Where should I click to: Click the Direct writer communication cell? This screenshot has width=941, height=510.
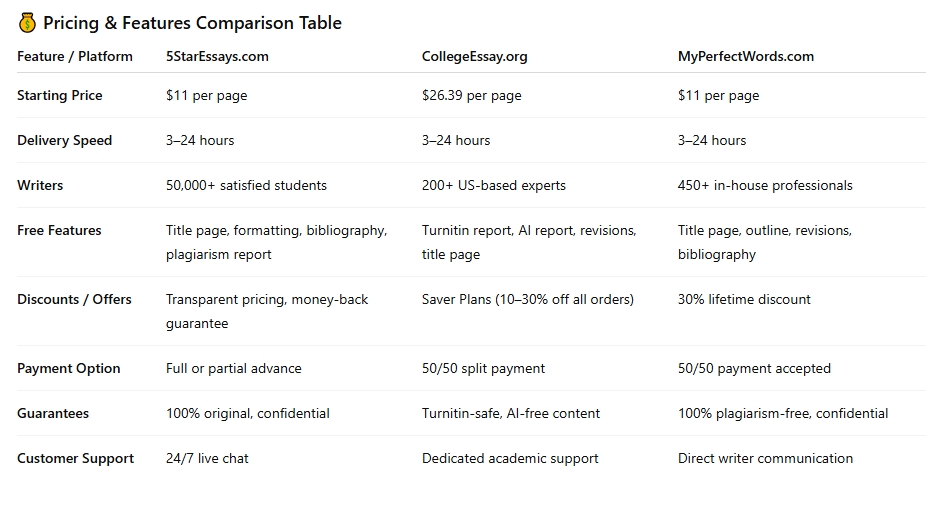tap(765, 459)
